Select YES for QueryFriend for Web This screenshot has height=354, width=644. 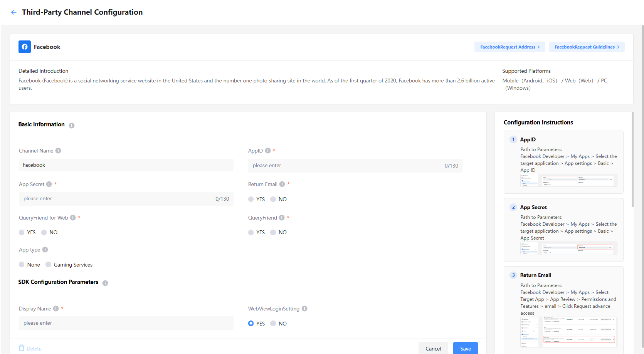[x=22, y=232]
